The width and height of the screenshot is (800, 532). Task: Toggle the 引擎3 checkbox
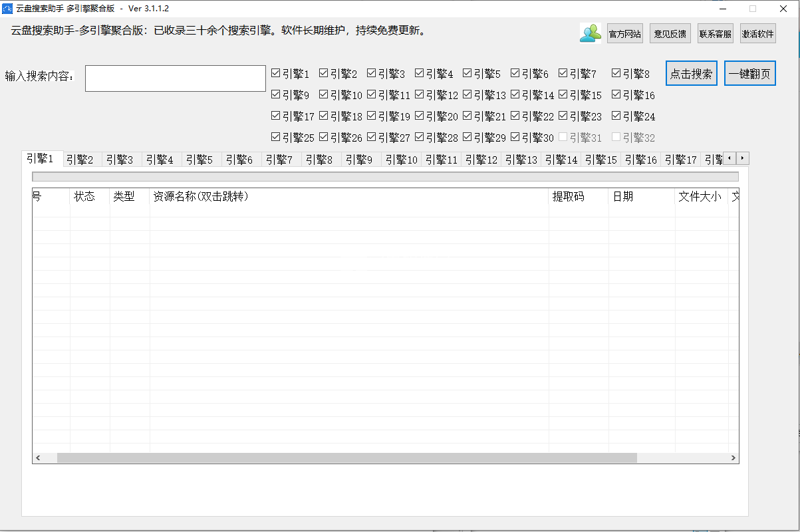pos(372,73)
